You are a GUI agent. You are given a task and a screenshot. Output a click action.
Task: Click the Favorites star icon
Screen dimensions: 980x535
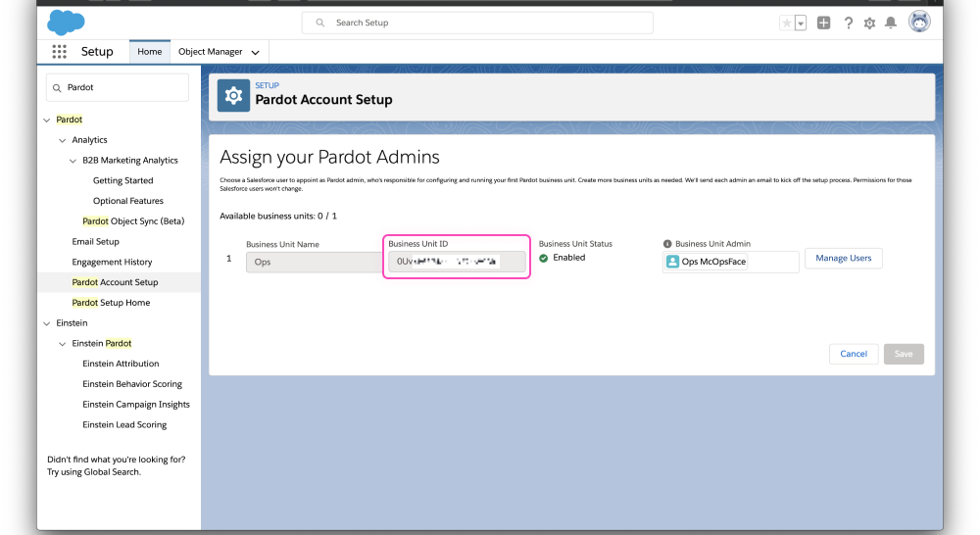786,23
